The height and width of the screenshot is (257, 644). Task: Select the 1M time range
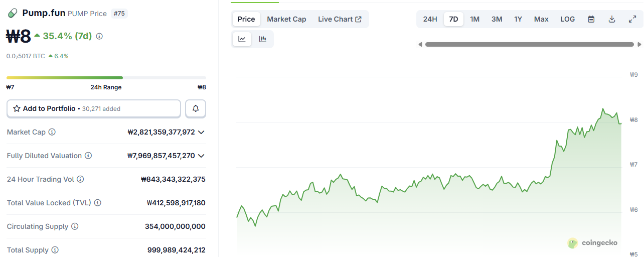click(x=474, y=19)
